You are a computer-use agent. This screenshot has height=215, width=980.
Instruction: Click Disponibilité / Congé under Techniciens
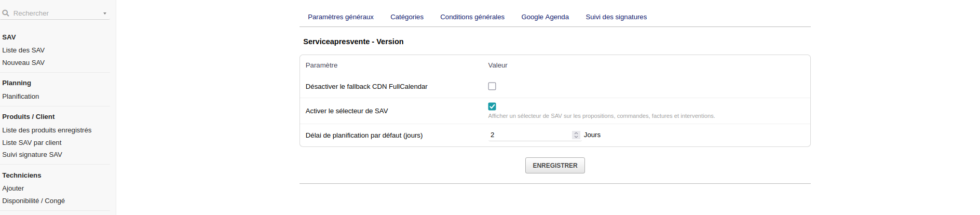[33, 201]
